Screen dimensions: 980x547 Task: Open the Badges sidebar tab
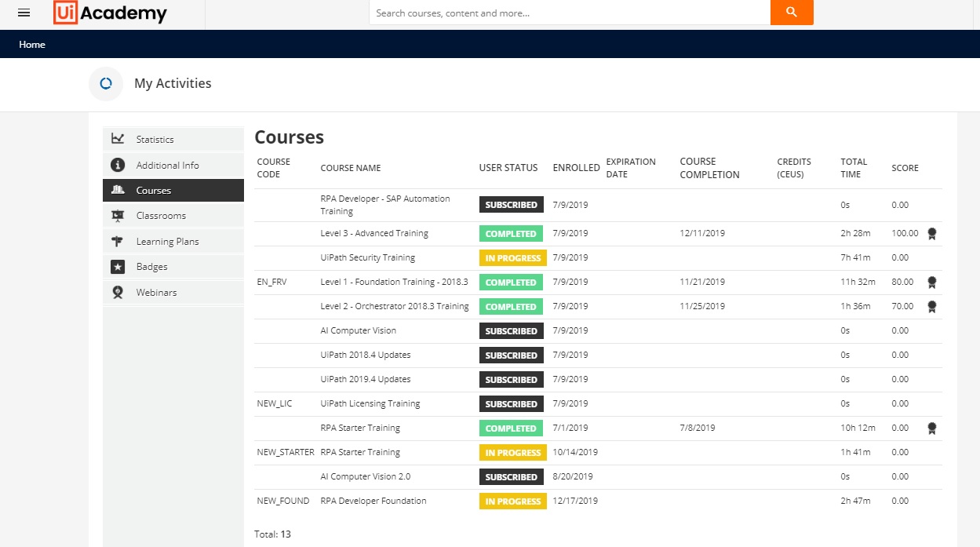pyautogui.click(x=173, y=267)
